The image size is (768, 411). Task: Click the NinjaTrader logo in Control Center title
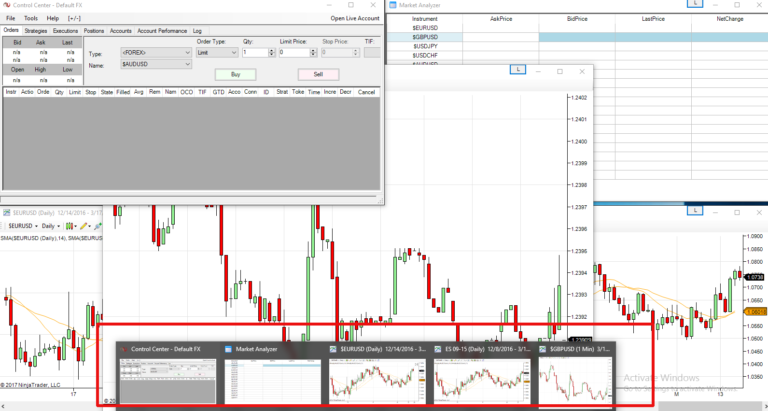pos(6,5)
